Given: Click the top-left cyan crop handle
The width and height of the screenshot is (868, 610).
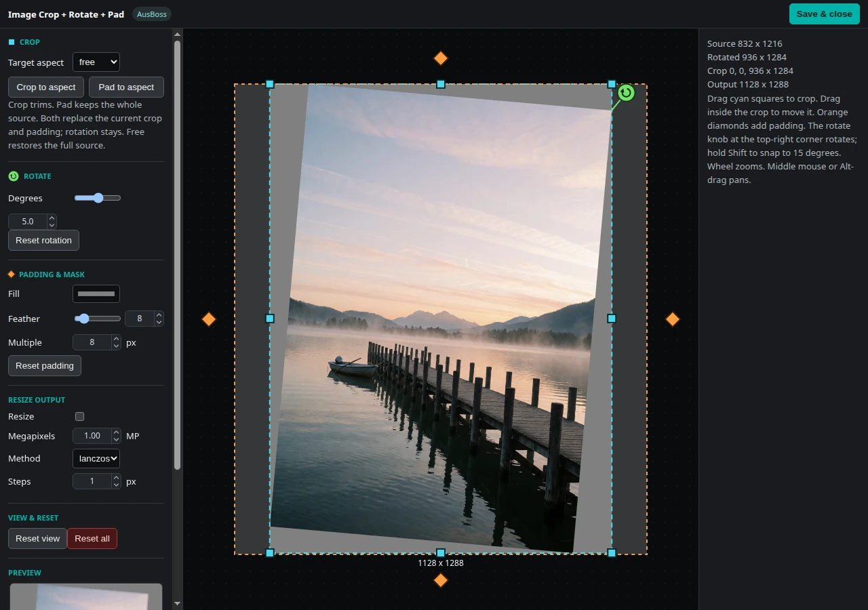Looking at the screenshot, I should tap(270, 84).
